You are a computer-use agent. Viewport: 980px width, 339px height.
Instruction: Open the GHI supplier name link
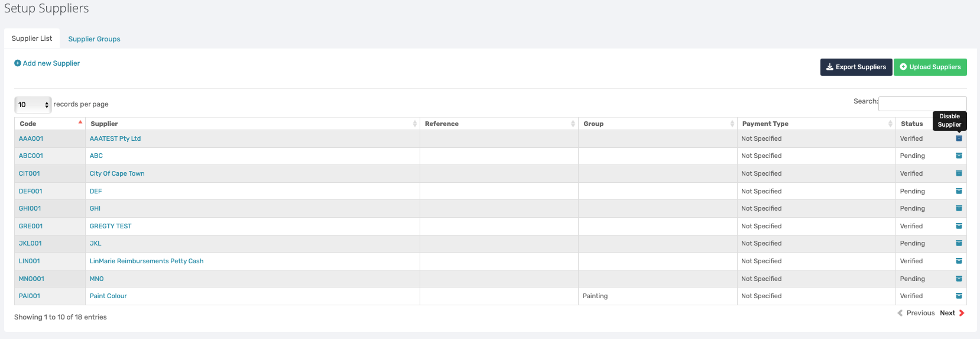(95, 208)
